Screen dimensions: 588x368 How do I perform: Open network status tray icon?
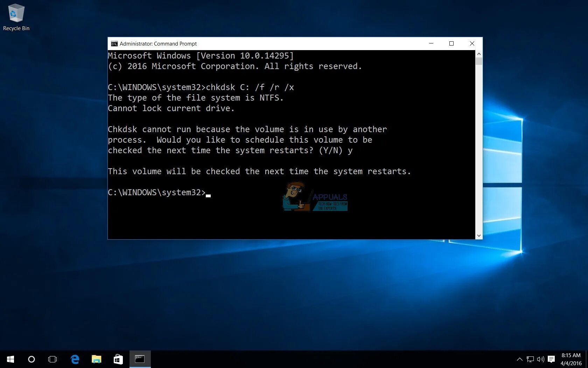tap(530, 359)
